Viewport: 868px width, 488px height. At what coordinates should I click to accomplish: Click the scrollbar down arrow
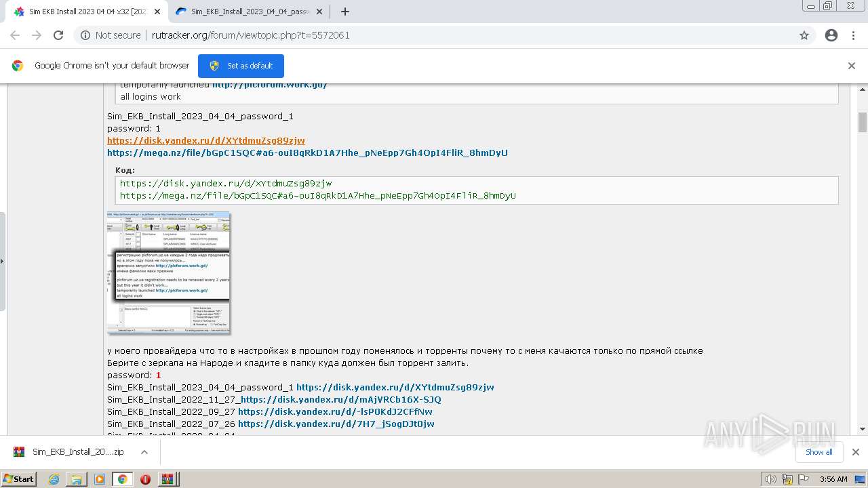tap(863, 429)
